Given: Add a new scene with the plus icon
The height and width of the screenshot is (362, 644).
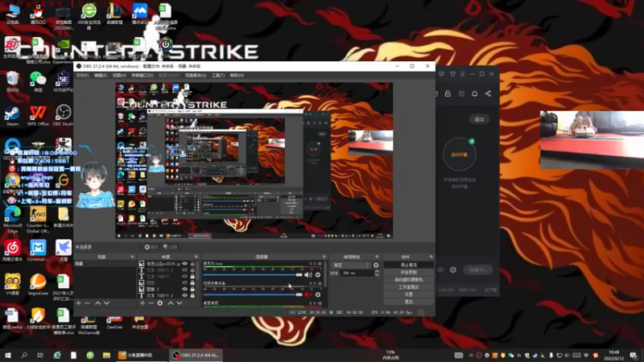Looking at the screenshot, I should pos(78,303).
